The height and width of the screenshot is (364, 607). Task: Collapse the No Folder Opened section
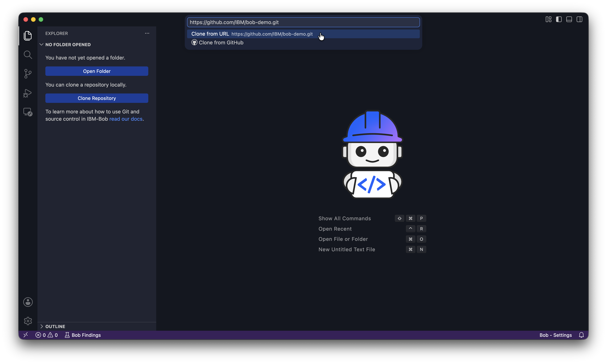point(41,44)
